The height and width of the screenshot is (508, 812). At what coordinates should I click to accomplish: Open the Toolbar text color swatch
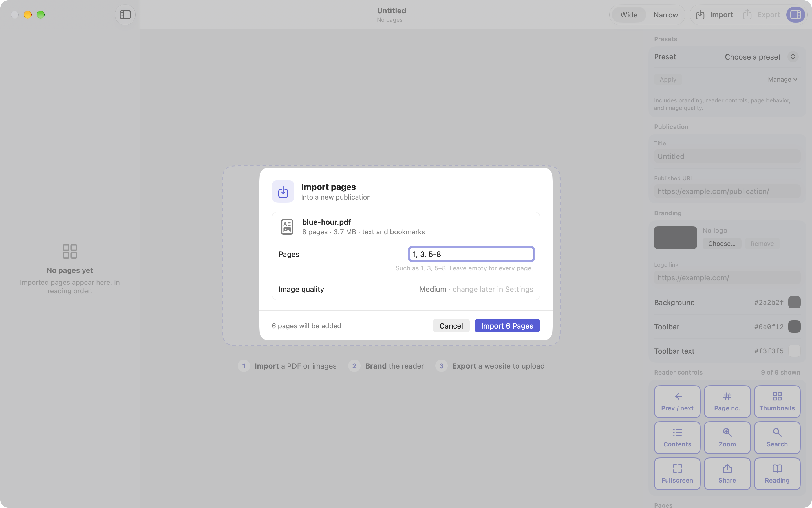pyautogui.click(x=794, y=351)
